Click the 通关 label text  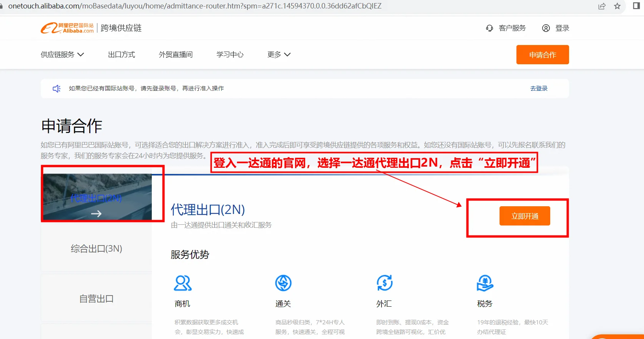pyautogui.click(x=283, y=304)
